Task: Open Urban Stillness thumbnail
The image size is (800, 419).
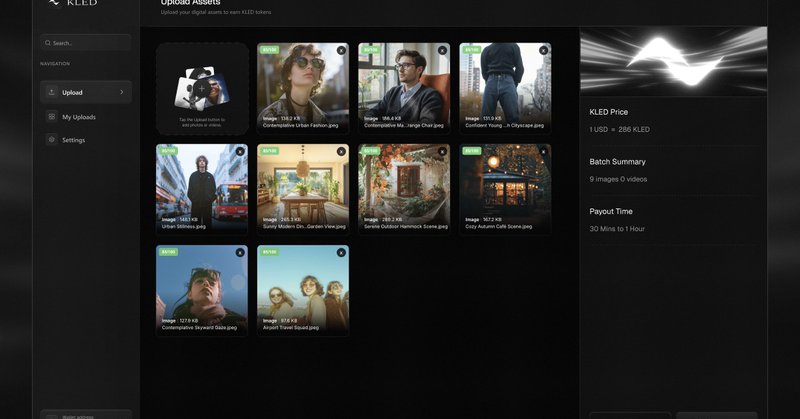Action: pyautogui.click(x=202, y=189)
